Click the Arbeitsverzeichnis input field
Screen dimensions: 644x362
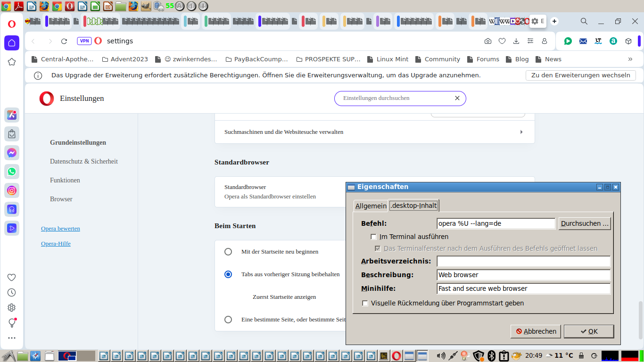click(x=524, y=261)
